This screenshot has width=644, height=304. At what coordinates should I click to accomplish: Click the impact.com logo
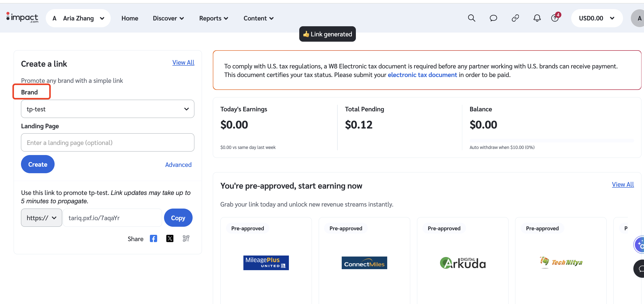point(22,18)
